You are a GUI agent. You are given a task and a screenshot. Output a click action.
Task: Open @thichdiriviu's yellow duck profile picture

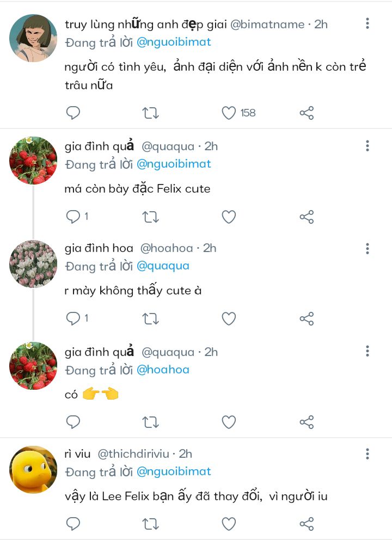[x=33, y=469]
